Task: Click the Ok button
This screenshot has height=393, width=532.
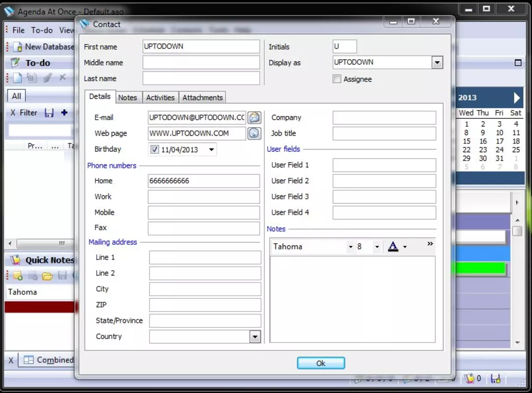Action: (321, 363)
